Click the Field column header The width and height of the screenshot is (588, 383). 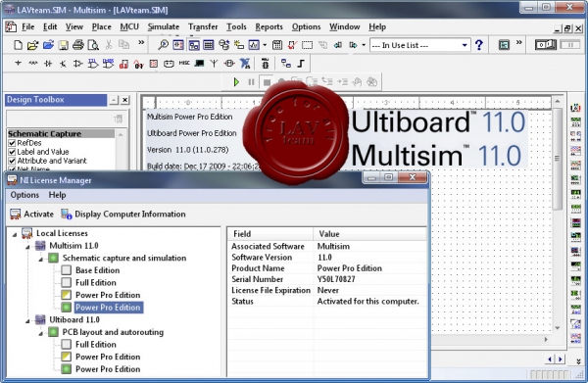tap(270, 234)
